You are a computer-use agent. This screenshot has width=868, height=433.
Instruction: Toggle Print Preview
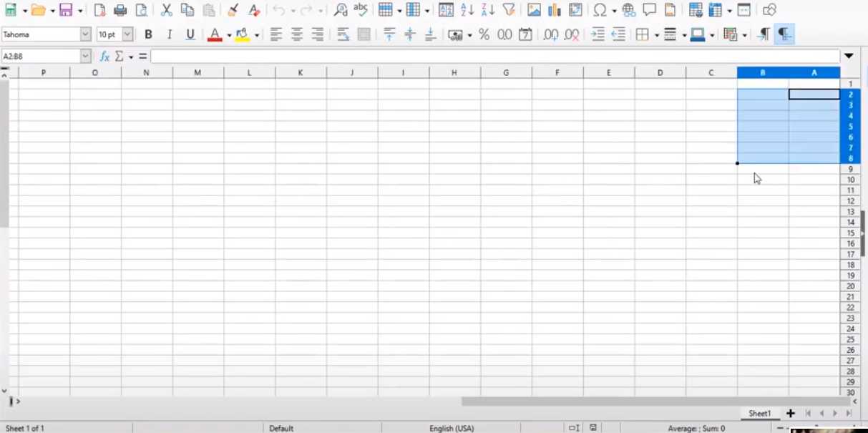pos(142,10)
